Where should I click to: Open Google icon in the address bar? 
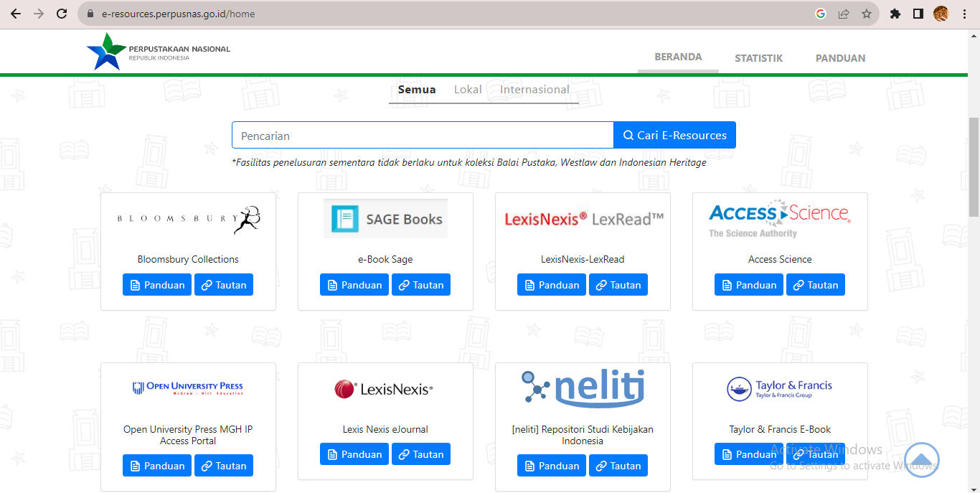(821, 14)
